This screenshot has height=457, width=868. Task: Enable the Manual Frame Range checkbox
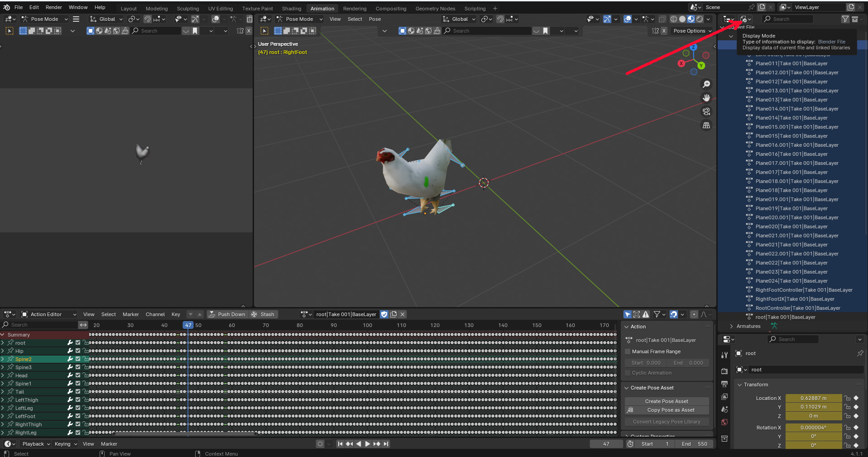point(628,351)
